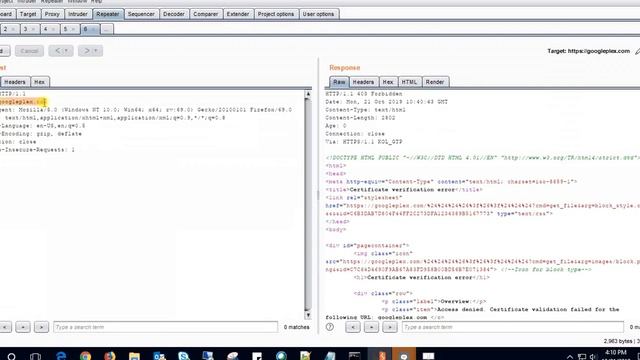The width and height of the screenshot is (640, 360).
Task: Click the '0 matches' request search count
Action: [297, 327]
